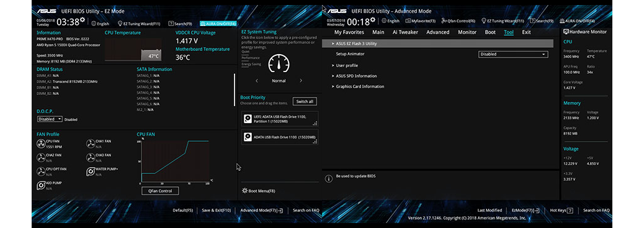Open the D.O.C.P. Disabled dropdown

click(x=50, y=119)
